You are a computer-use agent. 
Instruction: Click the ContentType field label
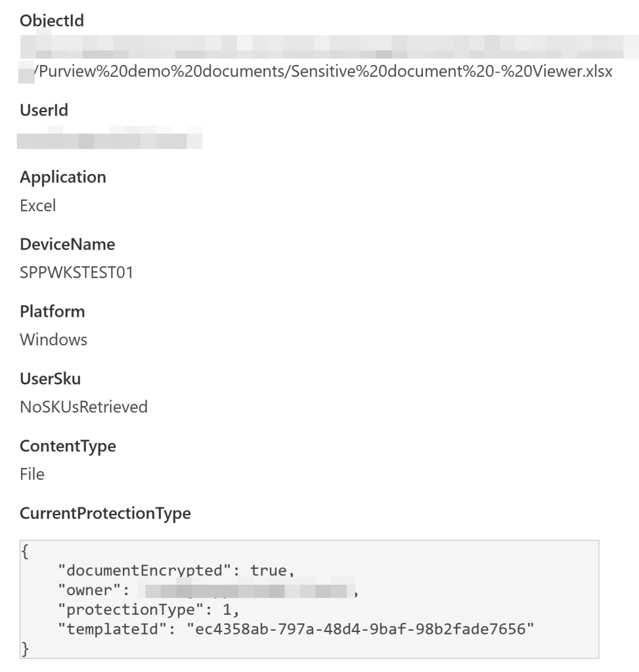pos(68,446)
